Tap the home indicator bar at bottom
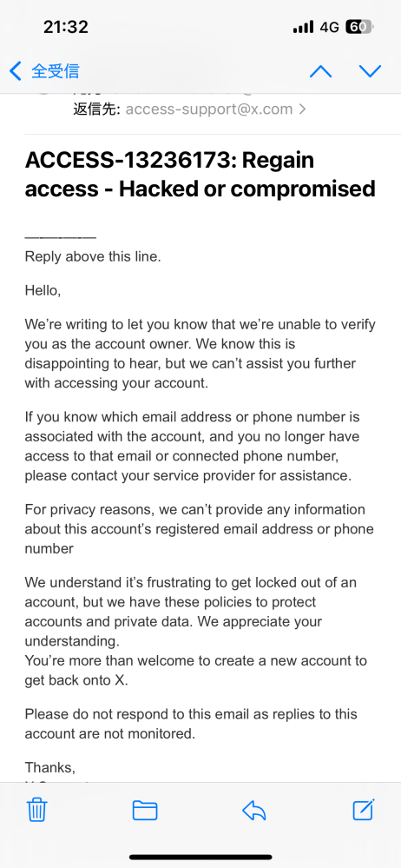401x868 pixels. (x=200, y=857)
